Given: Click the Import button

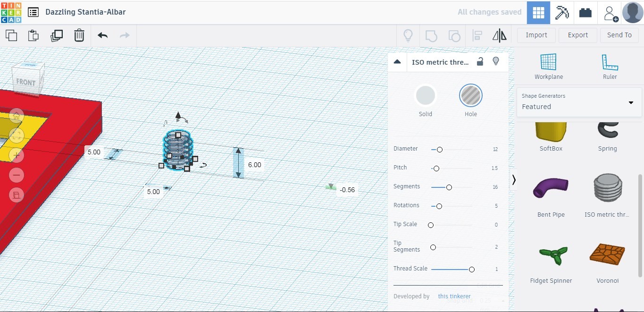Looking at the screenshot, I should pos(536,35).
